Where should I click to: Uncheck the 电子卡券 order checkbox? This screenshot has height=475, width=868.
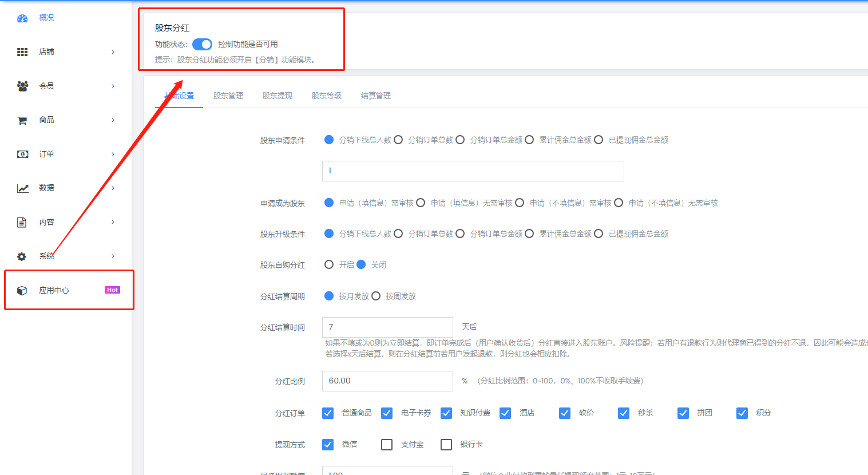(387, 413)
